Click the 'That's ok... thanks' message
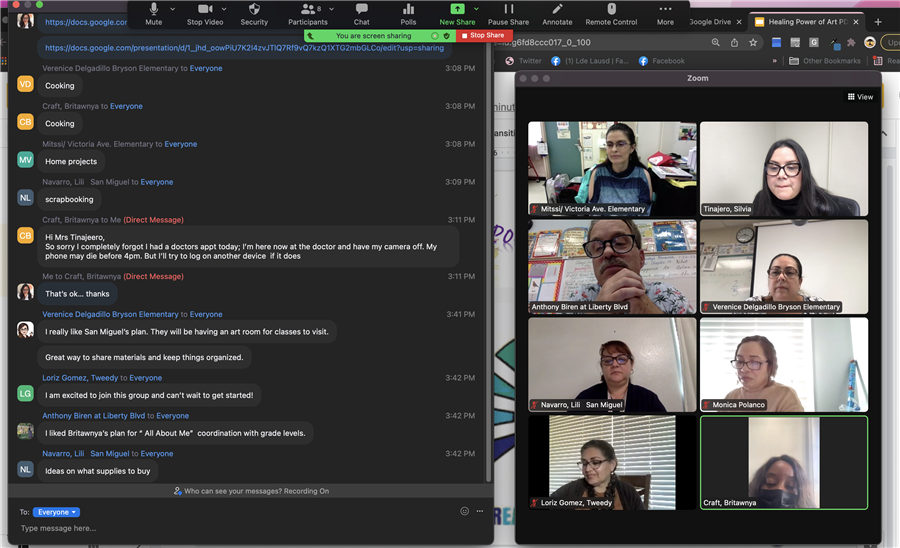Screen dimensions: 900x548 [x=77, y=294]
